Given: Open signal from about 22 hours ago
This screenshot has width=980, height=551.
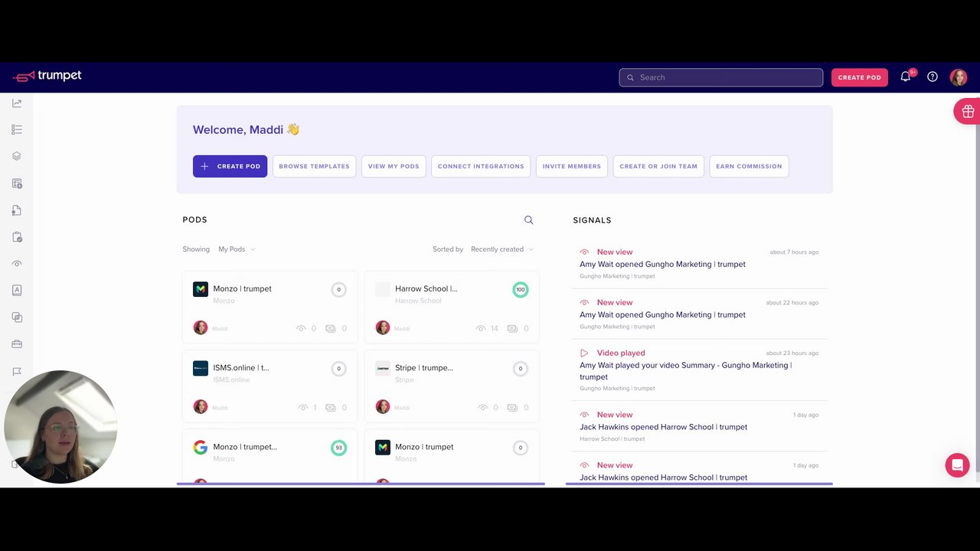Looking at the screenshot, I should [x=699, y=314].
